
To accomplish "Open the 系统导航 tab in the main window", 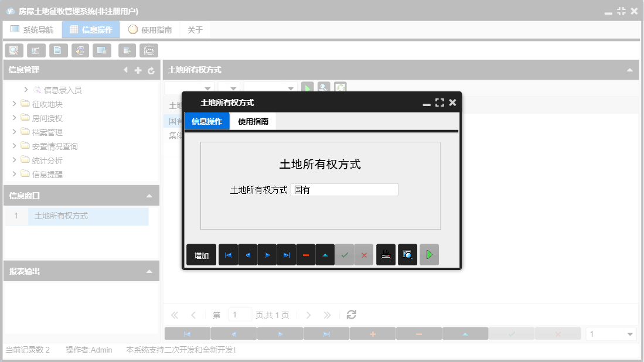I will [32, 29].
